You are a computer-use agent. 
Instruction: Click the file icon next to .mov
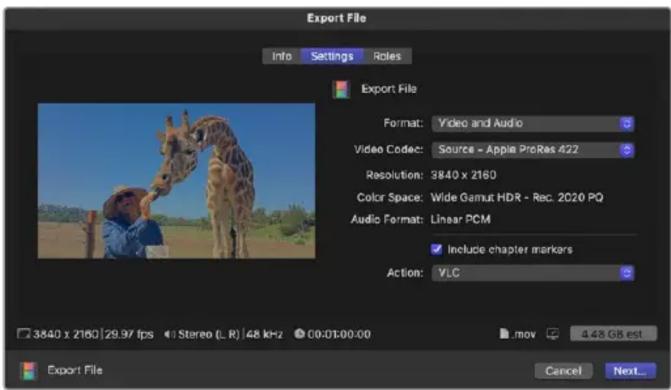504,333
